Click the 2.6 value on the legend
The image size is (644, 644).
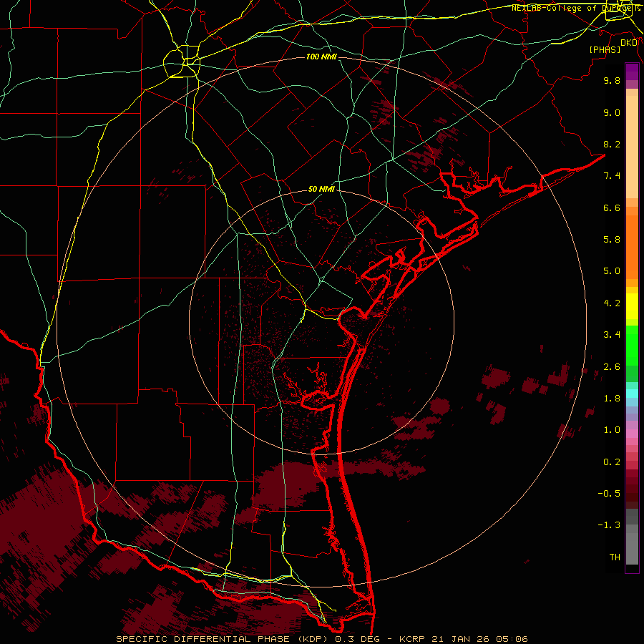coord(612,367)
